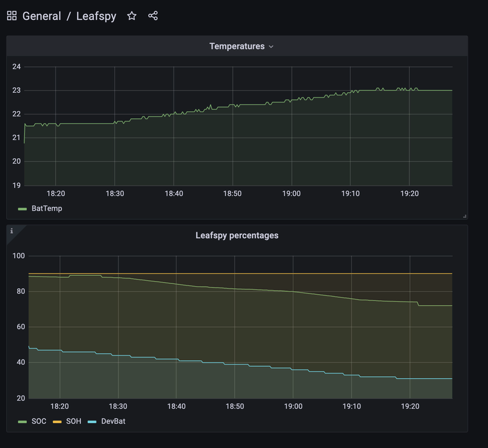
Task: Star the Leafspy dashboard as favorite
Action: [x=132, y=16]
